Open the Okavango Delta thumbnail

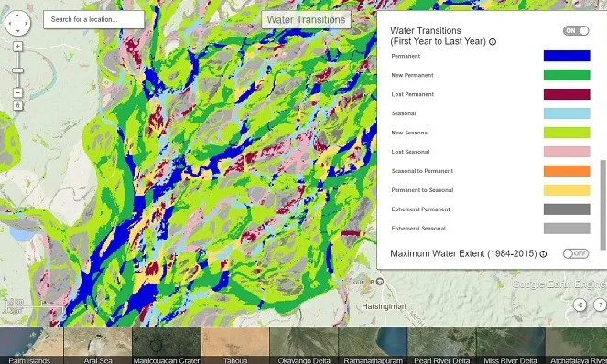(x=304, y=346)
